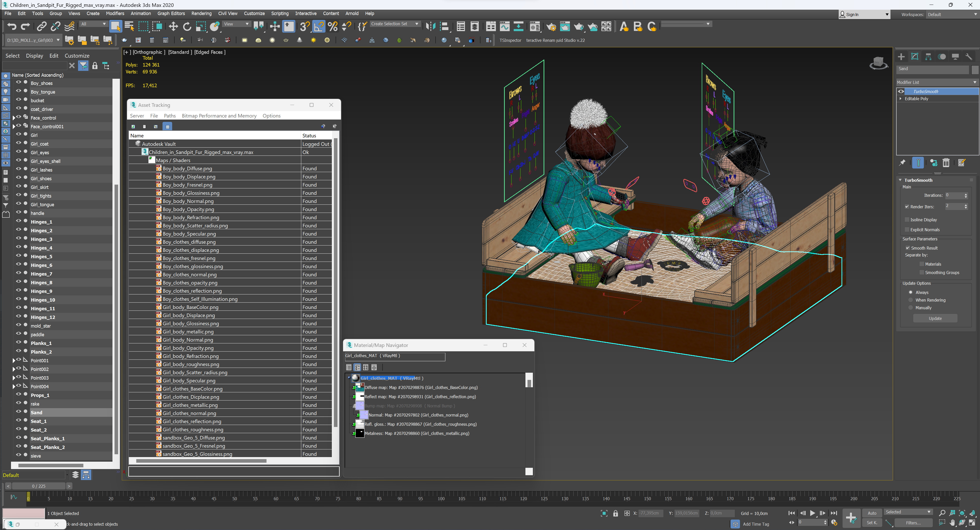Toggle the Percent Snap tool
The height and width of the screenshot is (530, 980).
click(333, 26)
